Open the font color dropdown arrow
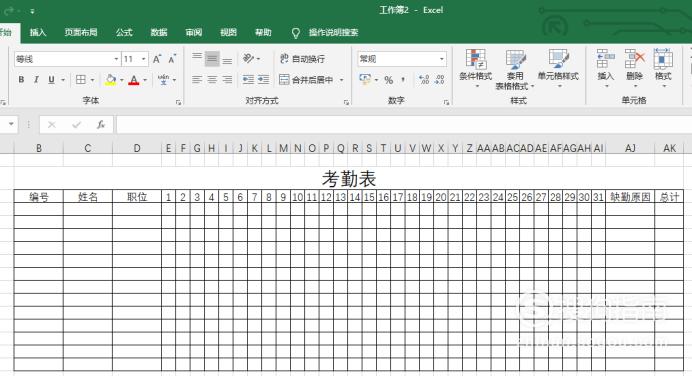Screen dimensions: 692x376 click(145, 80)
